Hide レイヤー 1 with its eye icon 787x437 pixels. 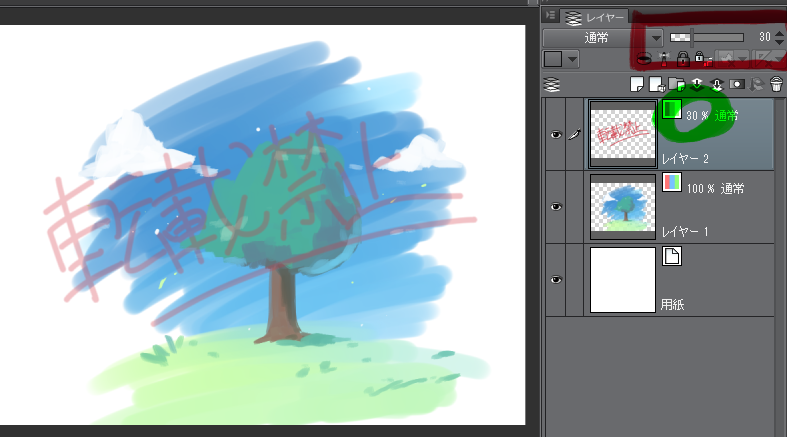tap(556, 207)
